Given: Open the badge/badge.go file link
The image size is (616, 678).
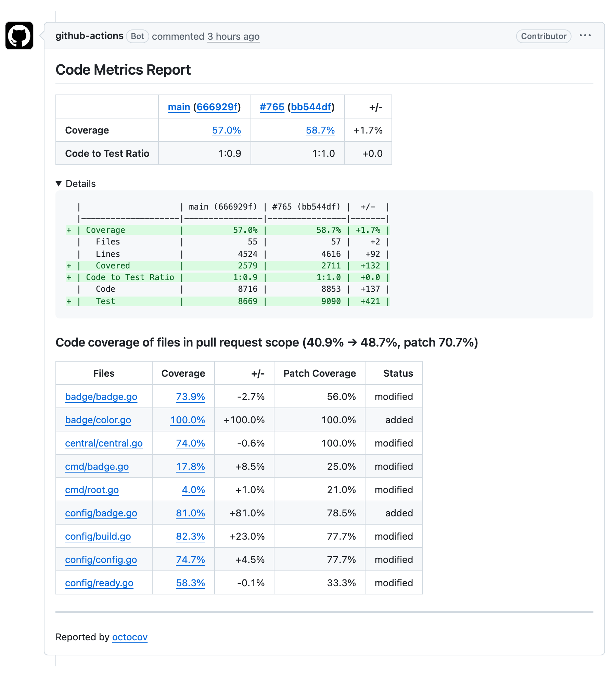Looking at the screenshot, I should point(101,397).
